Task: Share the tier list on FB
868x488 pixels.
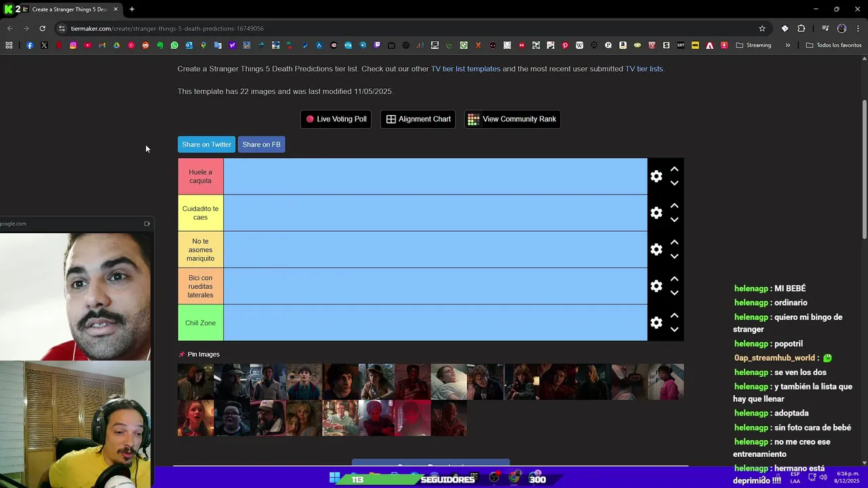Action: pyautogui.click(x=261, y=144)
